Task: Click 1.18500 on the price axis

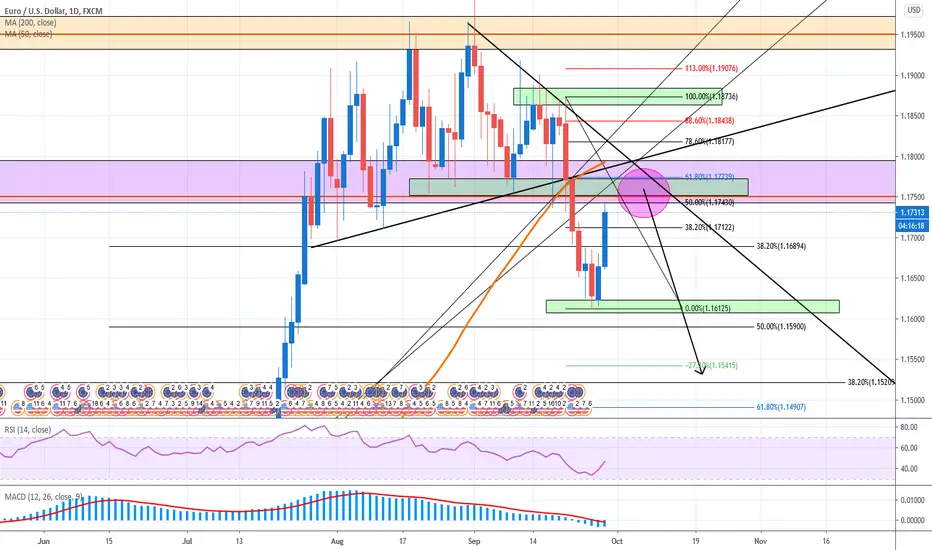Action: pyautogui.click(x=912, y=116)
